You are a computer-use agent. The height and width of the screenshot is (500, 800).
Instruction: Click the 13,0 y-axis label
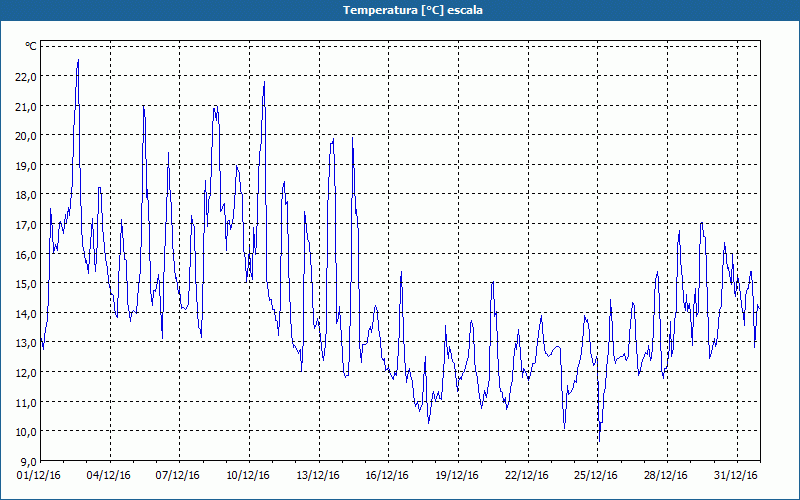click(x=27, y=342)
